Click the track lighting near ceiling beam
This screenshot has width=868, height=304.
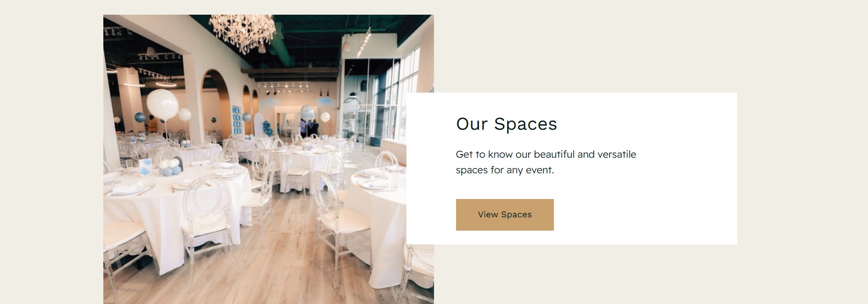click(x=283, y=86)
